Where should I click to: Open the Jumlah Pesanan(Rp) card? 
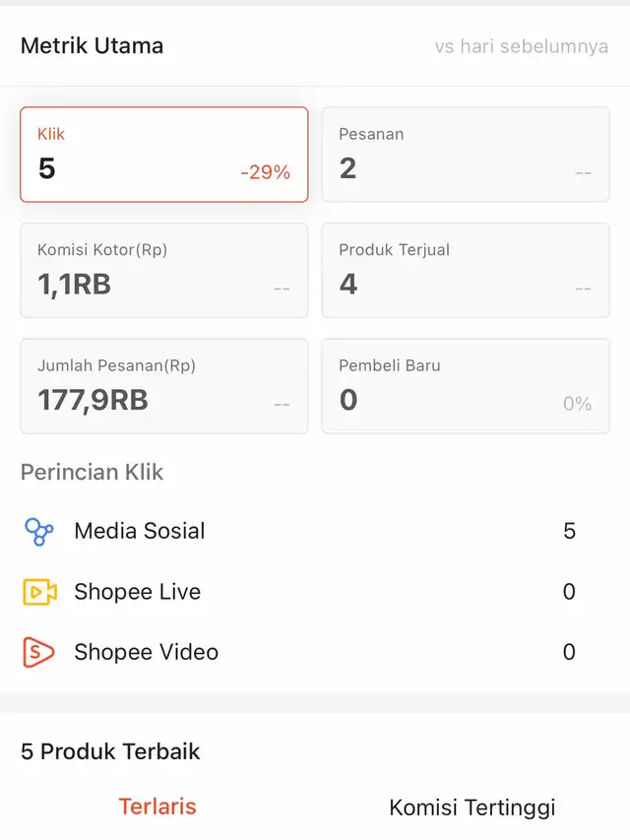163,386
